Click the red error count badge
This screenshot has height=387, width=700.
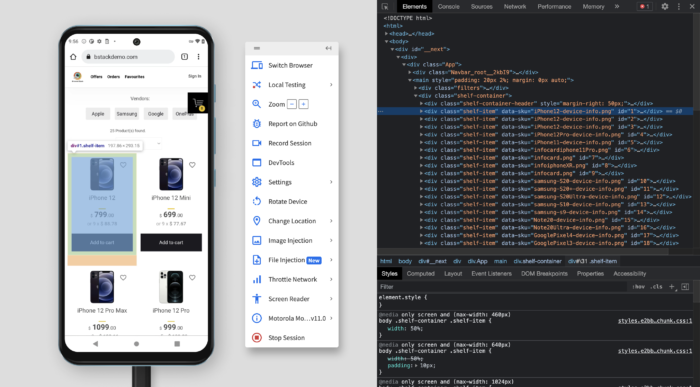[x=645, y=7]
